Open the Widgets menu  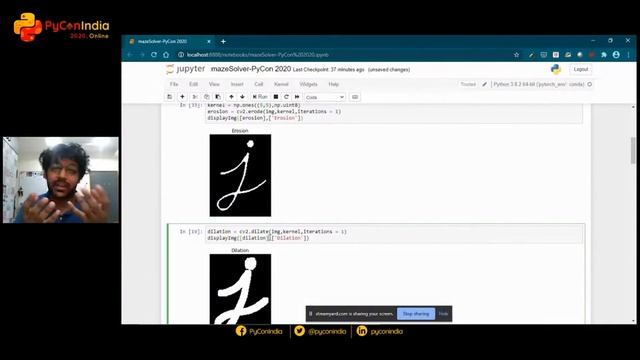308,84
